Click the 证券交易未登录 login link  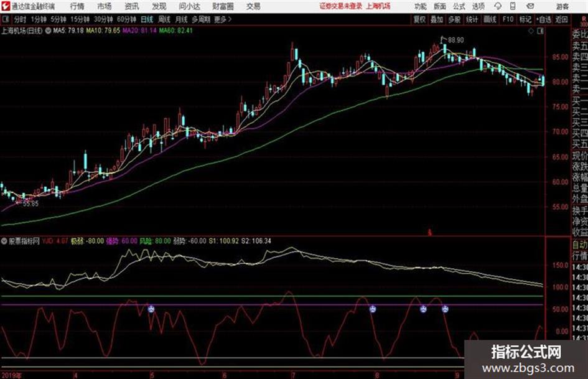point(341,6)
